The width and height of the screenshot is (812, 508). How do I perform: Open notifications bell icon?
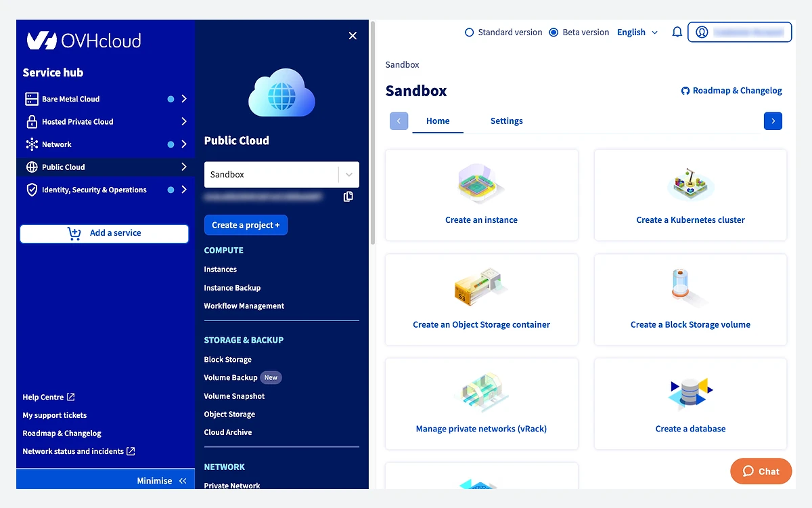pyautogui.click(x=677, y=32)
